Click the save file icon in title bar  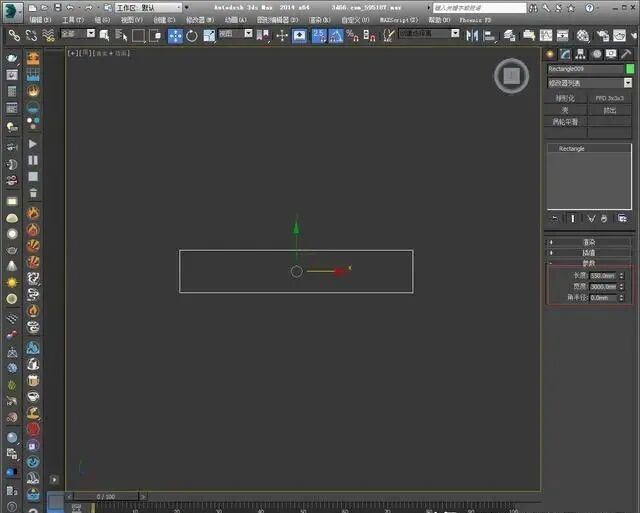[58, 7]
